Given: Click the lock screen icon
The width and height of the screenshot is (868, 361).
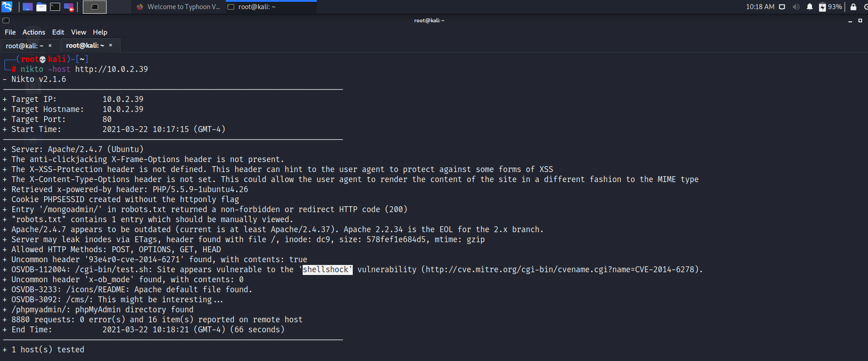Looking at the screenshot, I should 853,7.
